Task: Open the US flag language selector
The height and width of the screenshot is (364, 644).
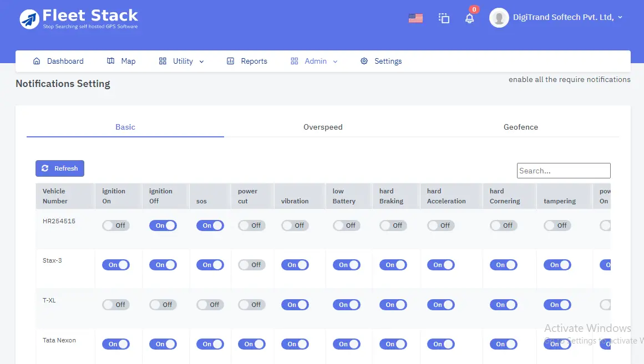Action: click(x=415, y=18)
